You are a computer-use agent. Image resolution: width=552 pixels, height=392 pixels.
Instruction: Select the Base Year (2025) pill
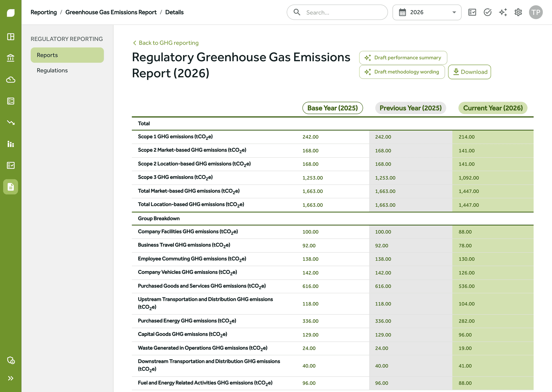pyautogui.click(x=333, y=108)
